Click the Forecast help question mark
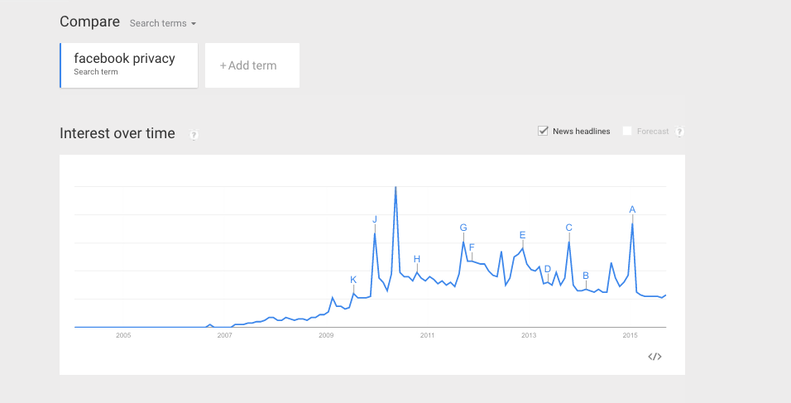The height and width of the screenshot is (403, 791). point(679,132)
